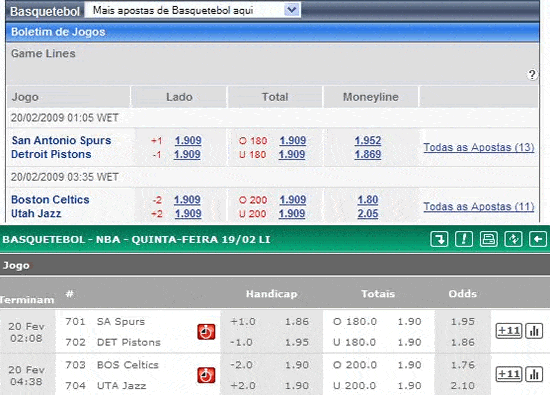This screenshot has height=395, width=550.
Task: Open Todas as Apostas (13) link
Action: (x=479, y=147)
